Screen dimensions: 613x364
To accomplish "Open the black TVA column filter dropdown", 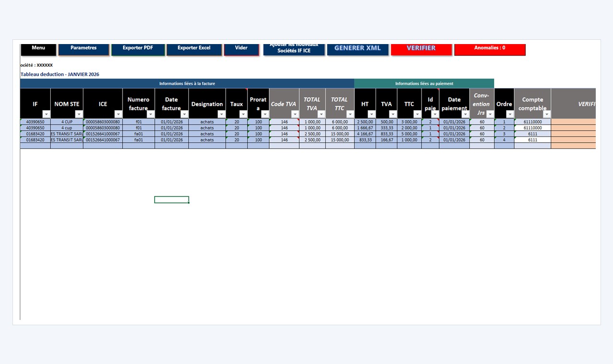I will point(393,114).
